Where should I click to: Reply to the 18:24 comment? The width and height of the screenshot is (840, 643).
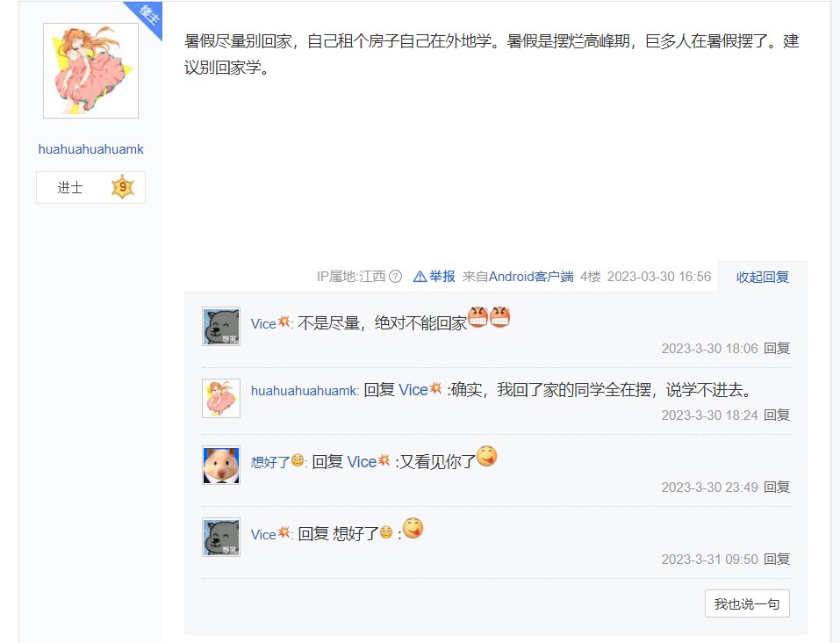pyautogui.click(x=776, y=415)
